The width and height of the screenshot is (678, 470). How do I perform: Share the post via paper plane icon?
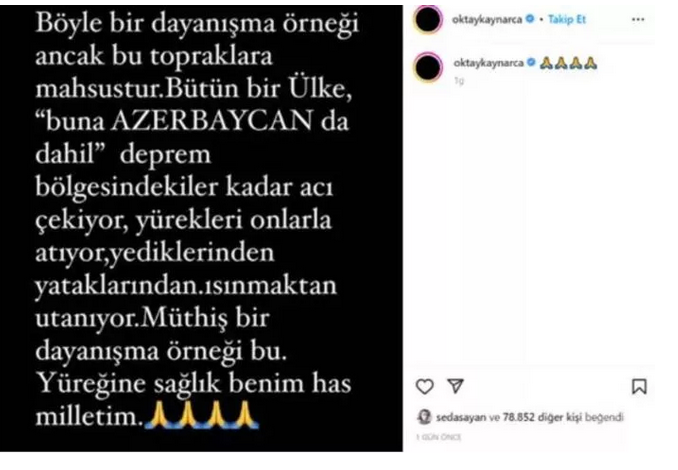coord(455,386)
